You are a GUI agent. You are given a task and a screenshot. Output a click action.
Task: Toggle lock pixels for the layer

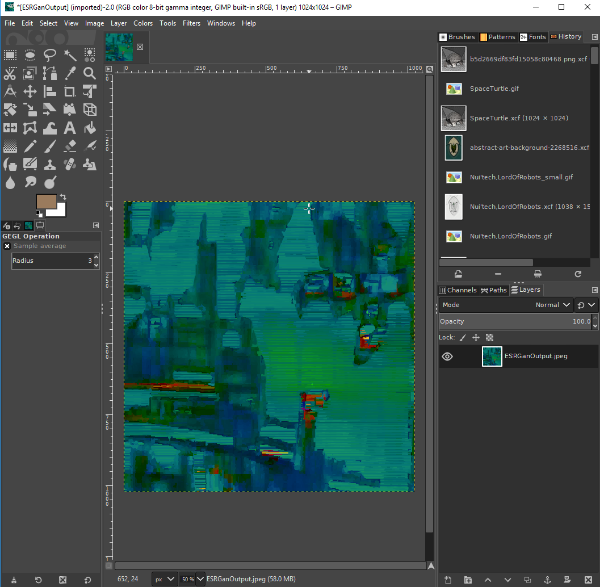point(463,337)
